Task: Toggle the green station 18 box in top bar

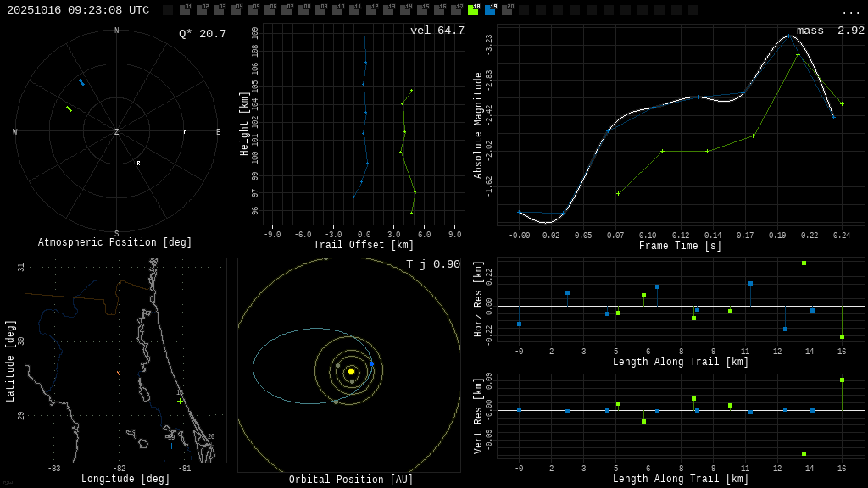Action: (x=473, y=10)
